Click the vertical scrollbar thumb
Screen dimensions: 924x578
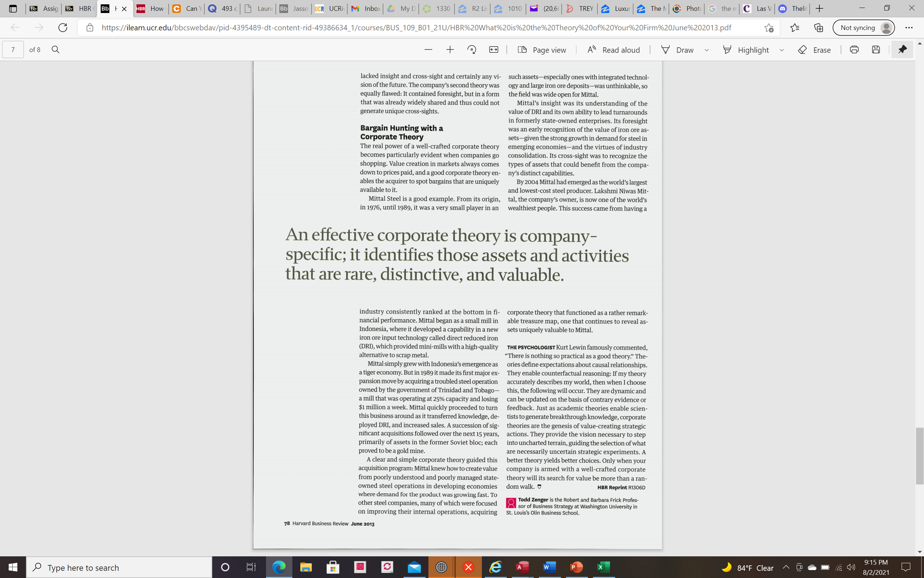click(919, 456)
